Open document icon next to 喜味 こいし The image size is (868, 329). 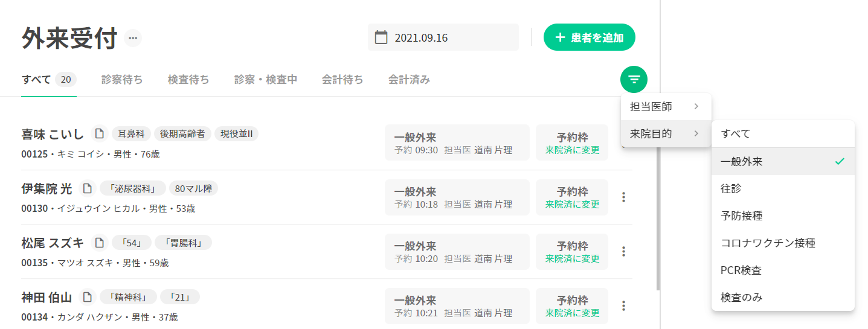(x=100, y=133)
